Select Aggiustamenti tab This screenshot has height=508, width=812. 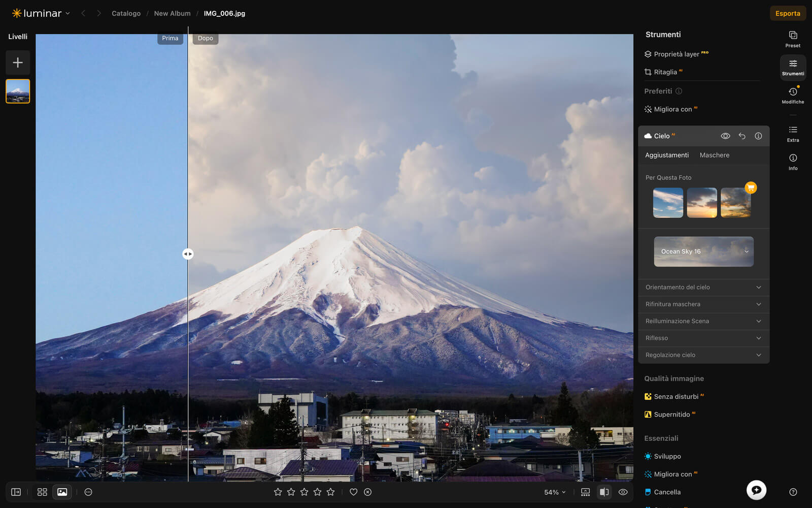667,155
